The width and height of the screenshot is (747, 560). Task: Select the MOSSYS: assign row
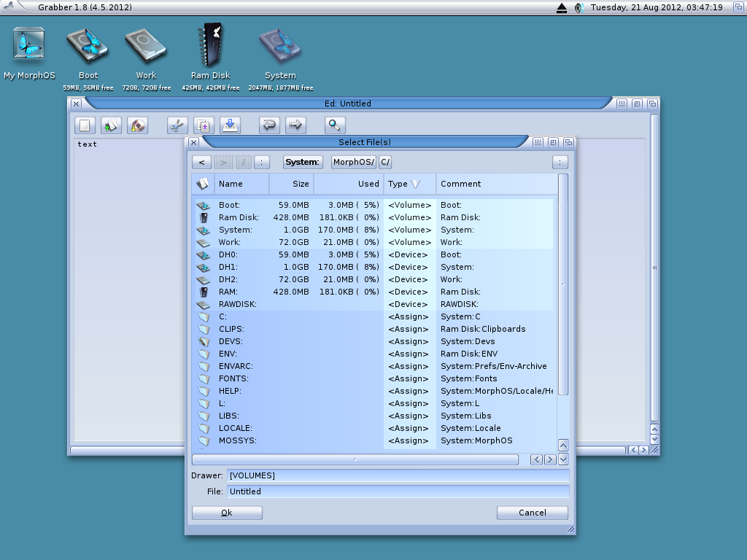coord(374,440)
